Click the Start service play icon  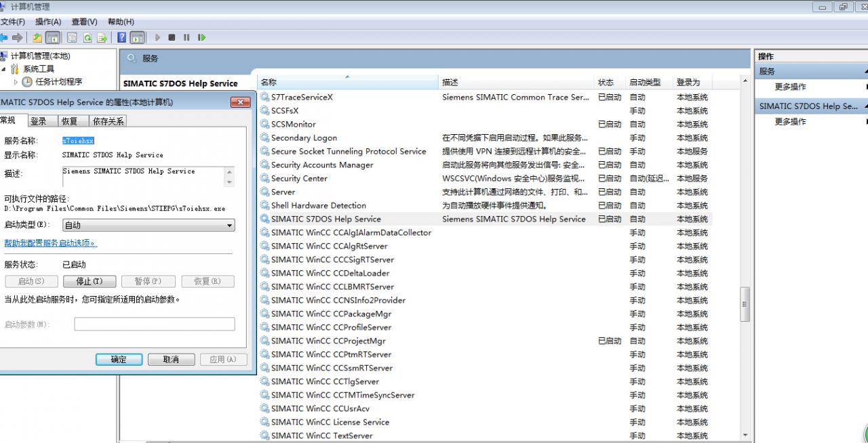click(x=157, y=38)
